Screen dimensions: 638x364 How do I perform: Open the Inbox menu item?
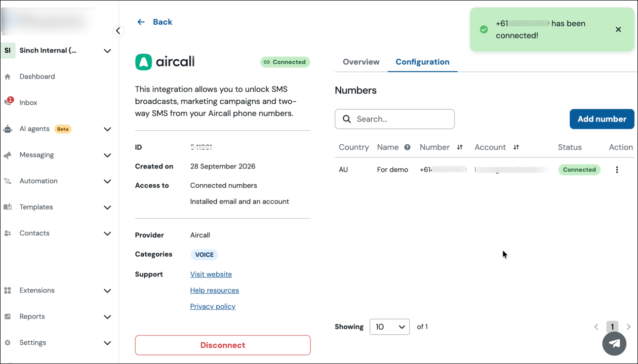(28, 103)
